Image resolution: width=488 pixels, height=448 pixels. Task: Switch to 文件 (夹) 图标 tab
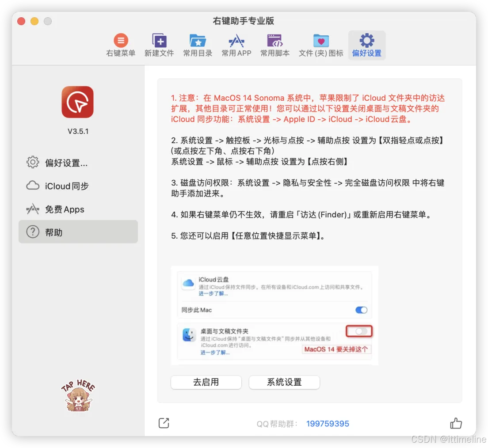coord(321,45)
